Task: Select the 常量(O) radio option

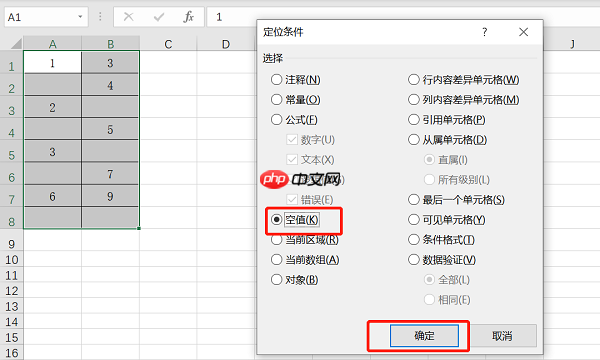Action: pyautogui.click(x=295, y=100)
